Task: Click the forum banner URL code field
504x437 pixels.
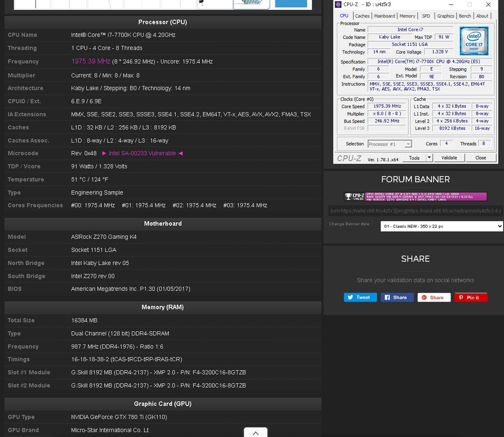Action: 416,211
